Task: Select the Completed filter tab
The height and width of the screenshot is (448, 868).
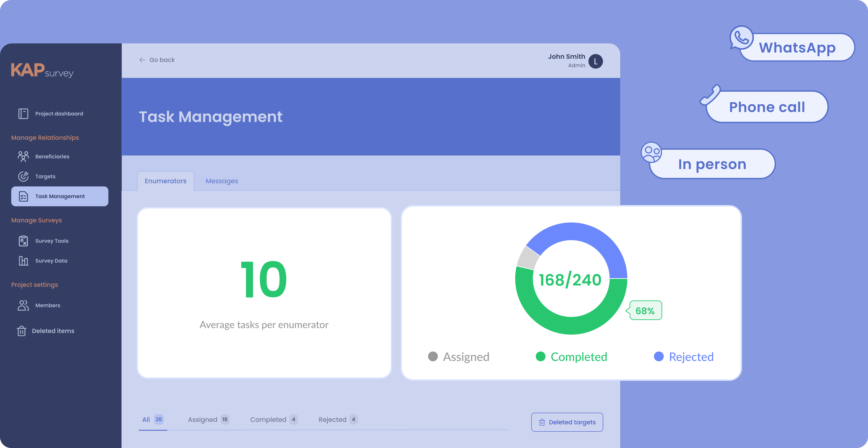Action: (x=274, y=419)
